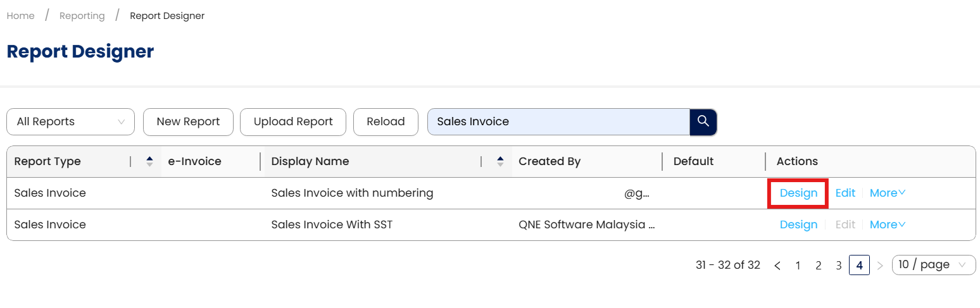Viewport: 980px width, 308px height.
Task: Change the 10 / page size selector
Action: click(933, 265)
